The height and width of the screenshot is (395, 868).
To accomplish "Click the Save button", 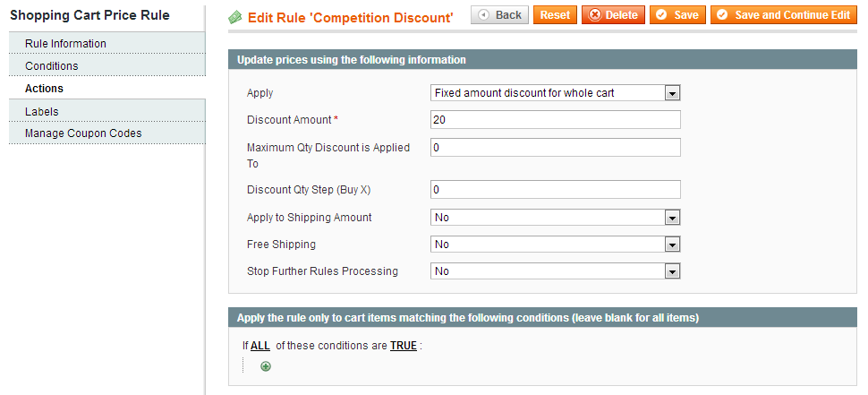I will pos(677,15).
